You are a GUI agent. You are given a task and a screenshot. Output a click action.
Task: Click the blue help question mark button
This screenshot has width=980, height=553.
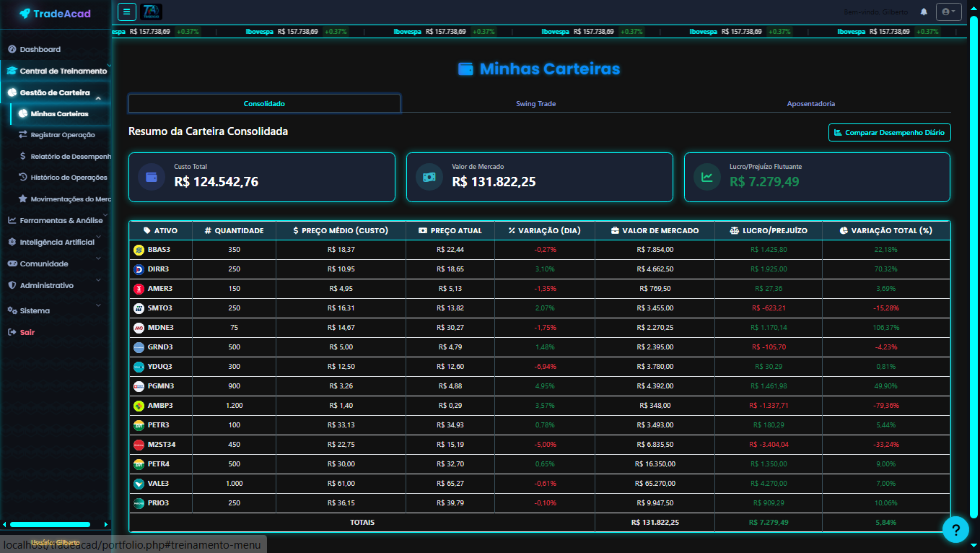pyautogui.click(x=955, y=531)
